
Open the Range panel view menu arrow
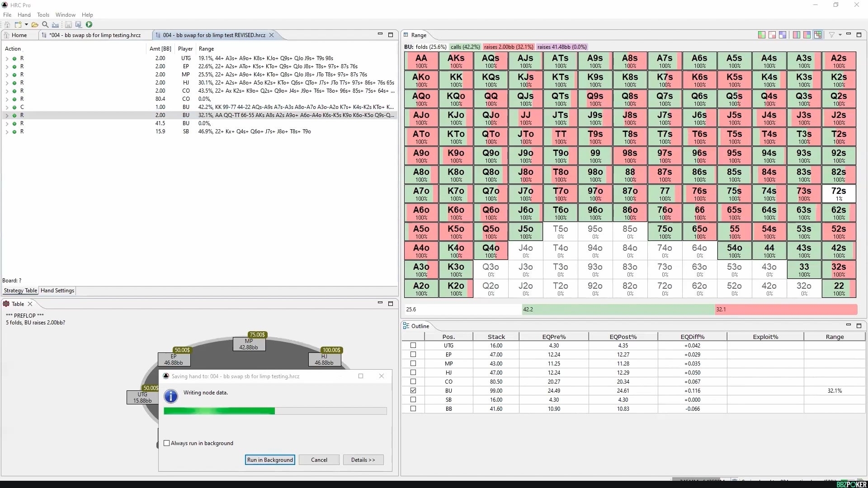[x=840, y=35]
